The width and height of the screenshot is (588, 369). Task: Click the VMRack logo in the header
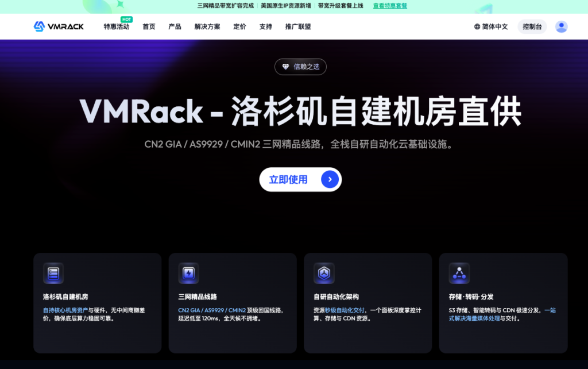click(x=59, y=26)
